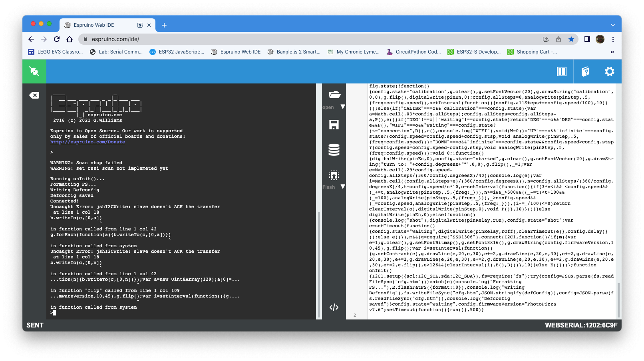This screenshot has width=644, height=361.
Task: Switch editor mode with code brackets icon
Action: 334,307
